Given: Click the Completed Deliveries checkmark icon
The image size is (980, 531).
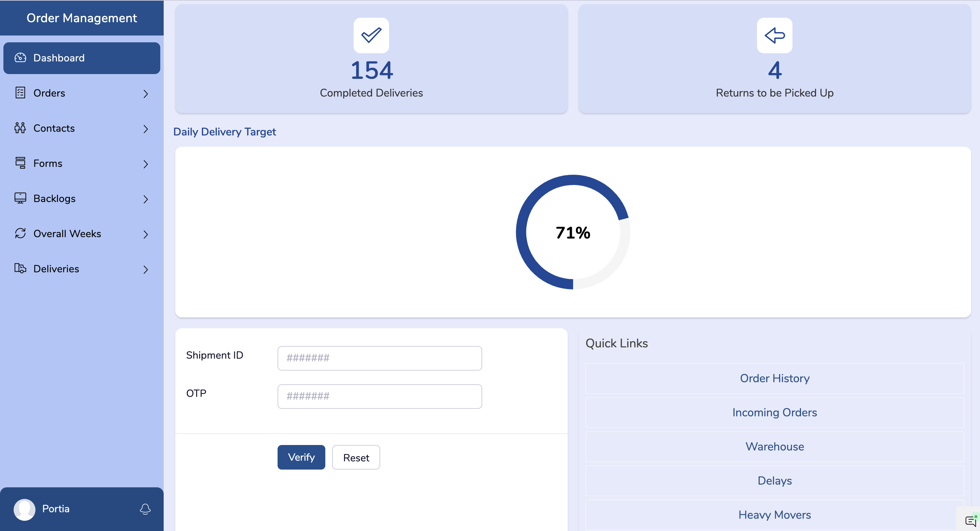Looking at the screenshot, I should tap(371, 35).
